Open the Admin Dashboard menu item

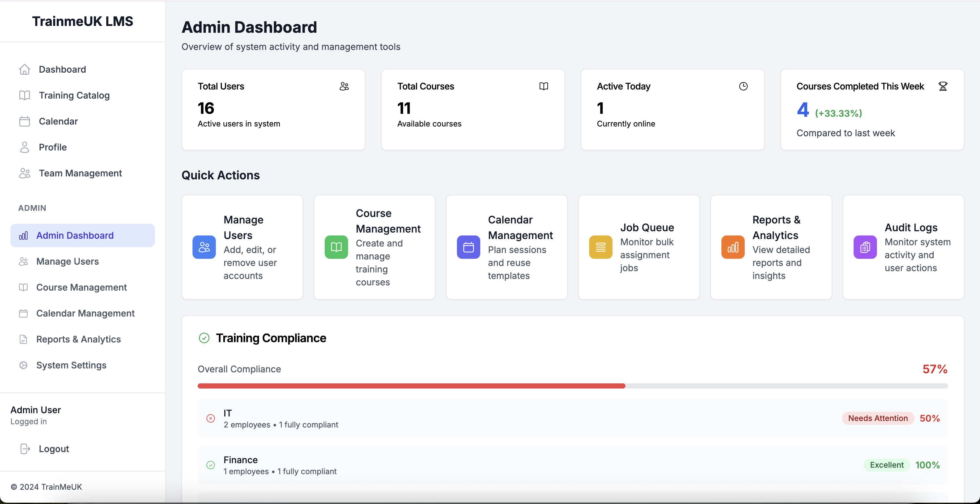(x=75, y=235)
